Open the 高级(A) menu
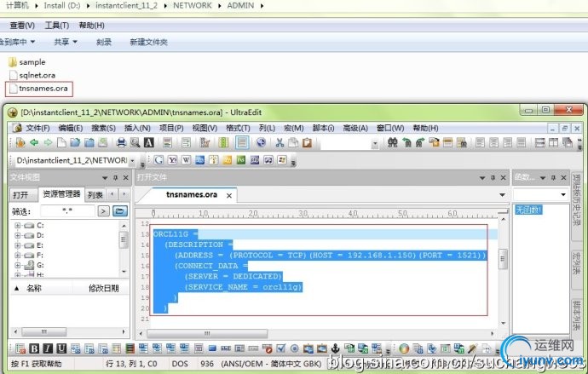This screenshot has width=588, height=374. tap(355, 128)
